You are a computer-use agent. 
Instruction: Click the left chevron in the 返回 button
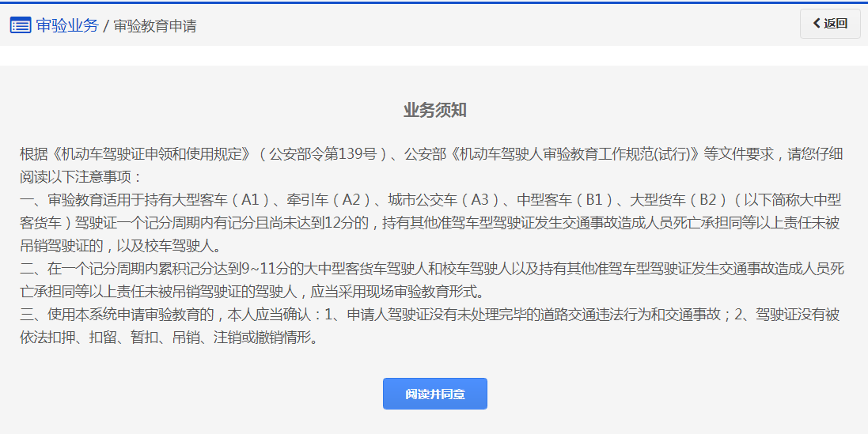816,24
